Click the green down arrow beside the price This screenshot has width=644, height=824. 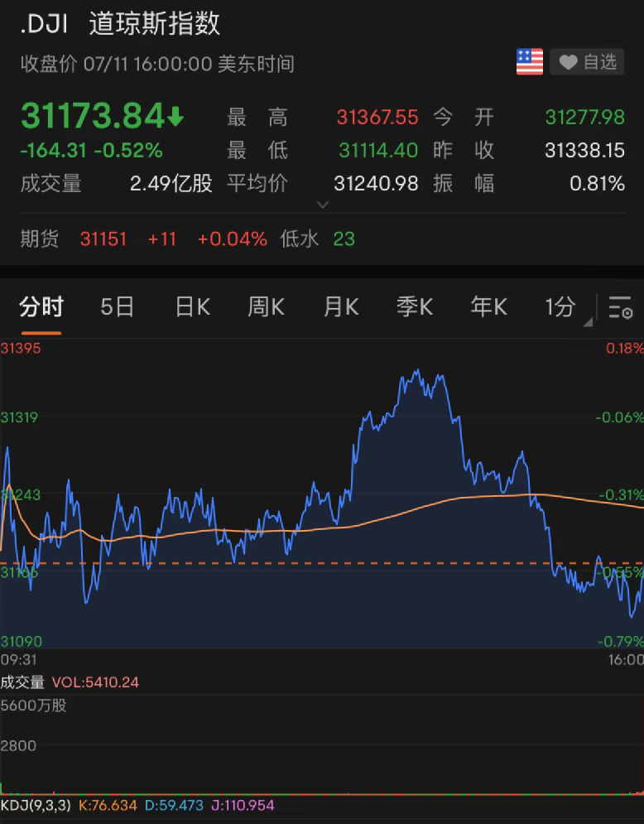click(175, 118)
